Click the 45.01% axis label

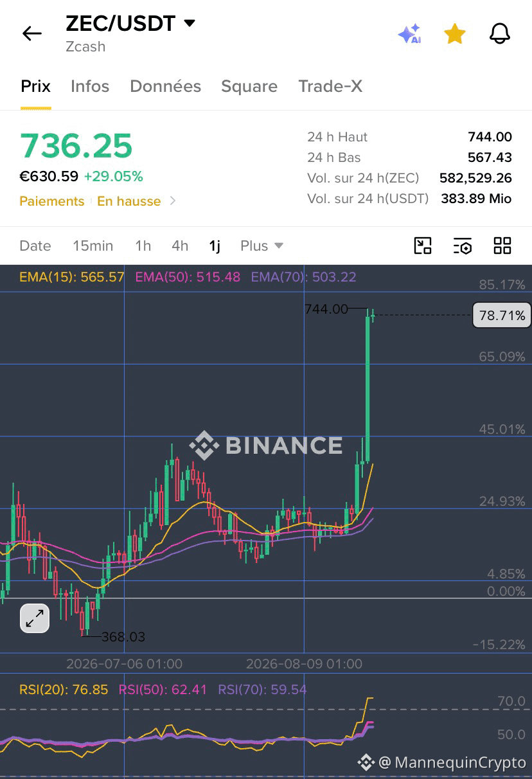pos(502,429)
